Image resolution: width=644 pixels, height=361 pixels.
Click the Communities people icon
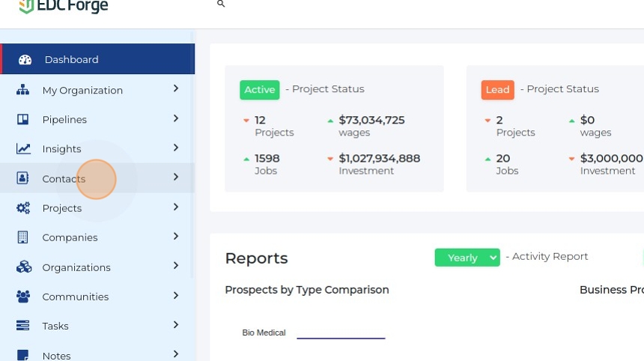click(23, 296)
